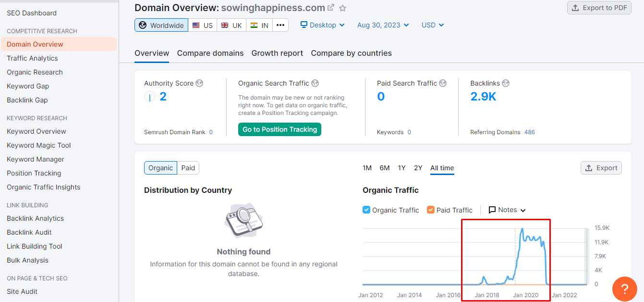This screenshot has width=644, height=302.
Task: Switch to the Overview tab
Action: (152, 53)
